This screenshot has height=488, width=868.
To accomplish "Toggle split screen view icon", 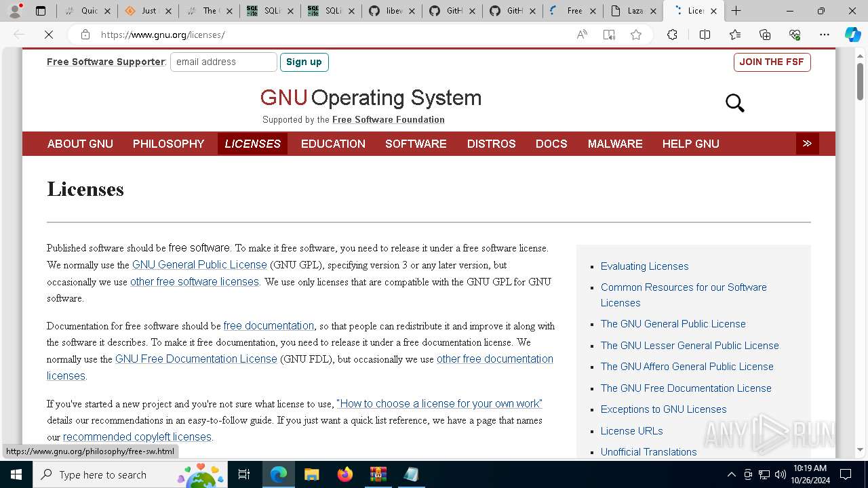I will [x=705, y=35].
